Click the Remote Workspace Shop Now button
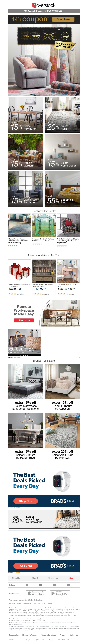Screen dimensions: 88x644 click(x=24, y=320)
